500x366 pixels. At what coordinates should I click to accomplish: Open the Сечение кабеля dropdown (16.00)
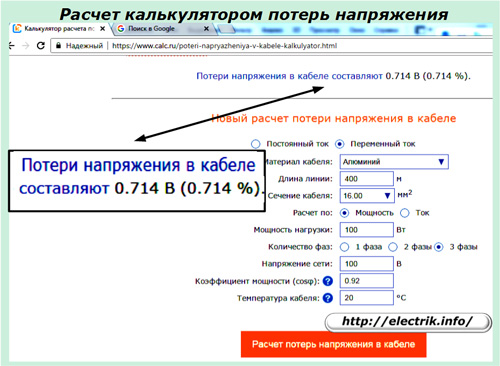click(x=367, y=196)
